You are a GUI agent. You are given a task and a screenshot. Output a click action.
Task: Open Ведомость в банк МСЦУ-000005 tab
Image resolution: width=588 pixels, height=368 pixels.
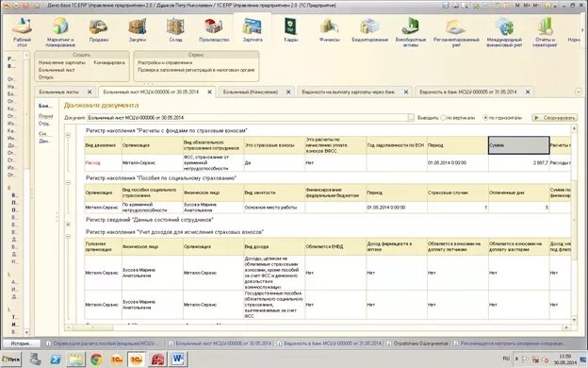point(468,92)
